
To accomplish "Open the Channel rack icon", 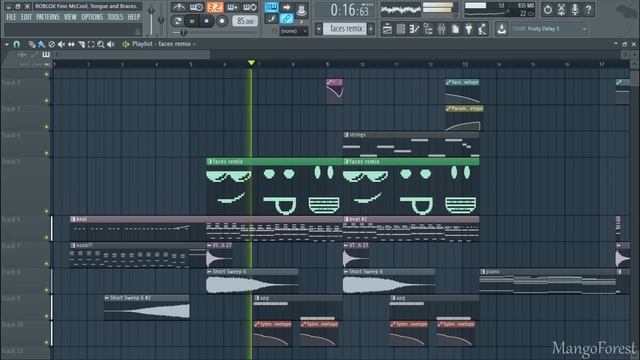I will point(401,29).
